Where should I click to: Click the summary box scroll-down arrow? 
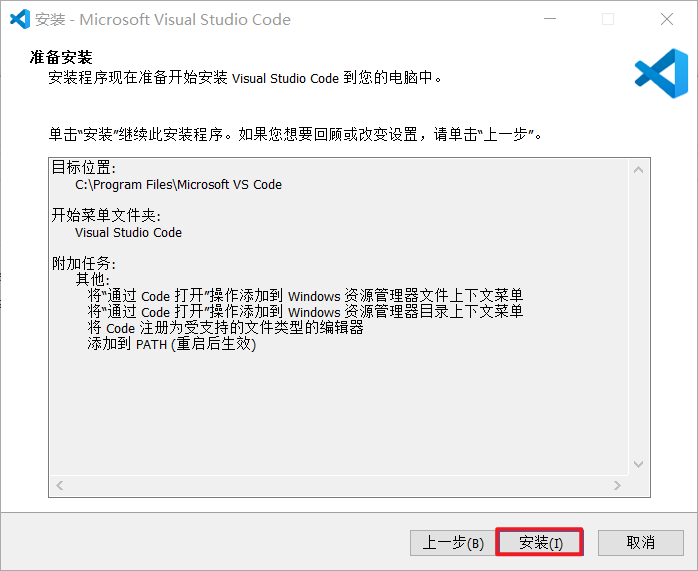click(638, 464)
